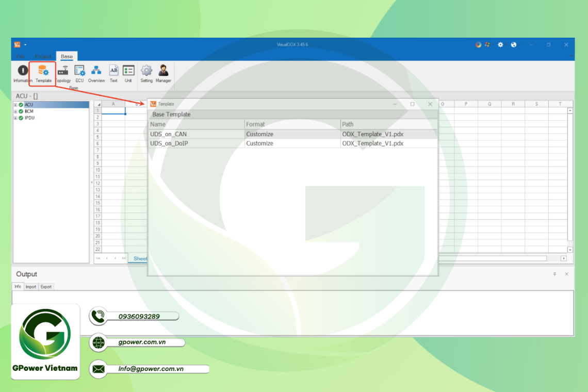Sort by the Name column header

click(x=197, y=124)
